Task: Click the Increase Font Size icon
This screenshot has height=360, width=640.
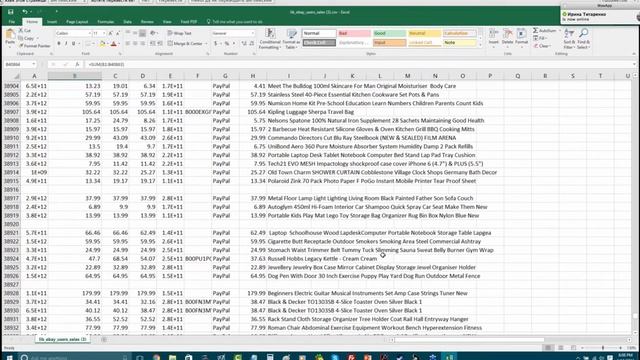Action: pos(110,33)
